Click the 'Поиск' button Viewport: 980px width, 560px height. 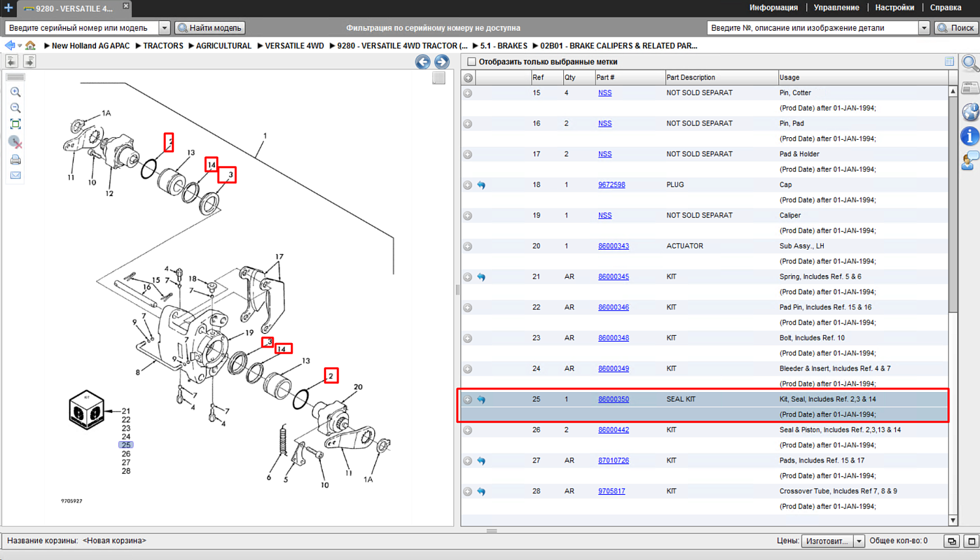click(x=956, y=28)
